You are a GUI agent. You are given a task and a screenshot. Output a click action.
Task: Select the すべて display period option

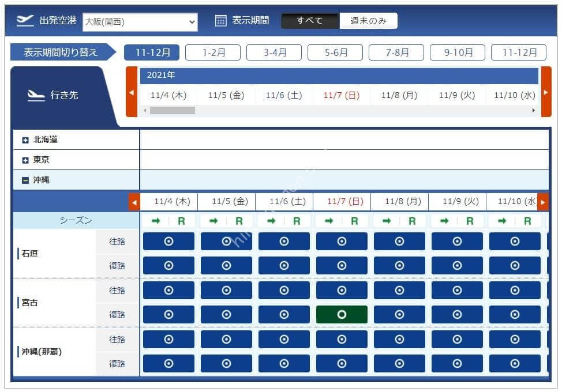coord(310,21)
